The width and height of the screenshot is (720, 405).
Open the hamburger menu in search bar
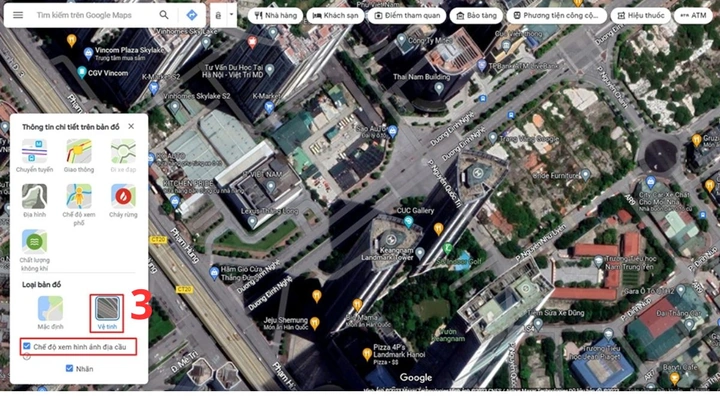[x=18, y=15]
